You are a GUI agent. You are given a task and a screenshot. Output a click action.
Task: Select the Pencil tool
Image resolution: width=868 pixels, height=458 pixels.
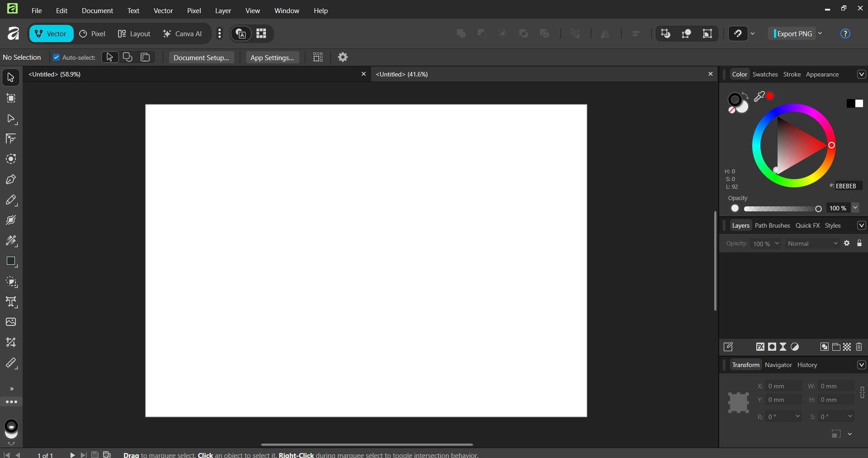[x=11, y=200]
